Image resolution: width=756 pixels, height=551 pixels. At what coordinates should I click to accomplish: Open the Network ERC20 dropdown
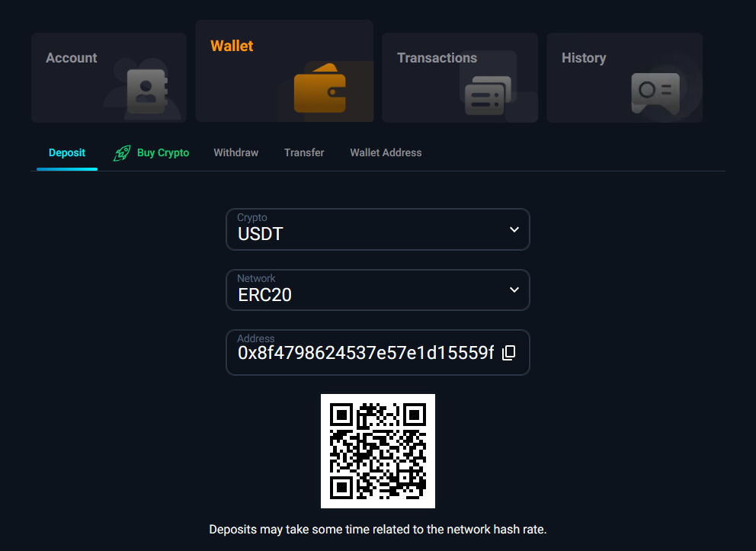(366, 290)
